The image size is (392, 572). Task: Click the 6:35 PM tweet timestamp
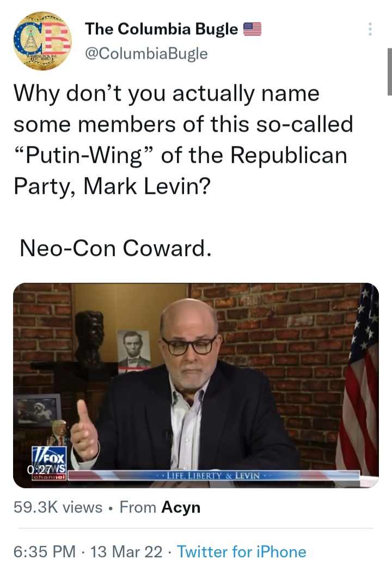[x=45, y=551]
